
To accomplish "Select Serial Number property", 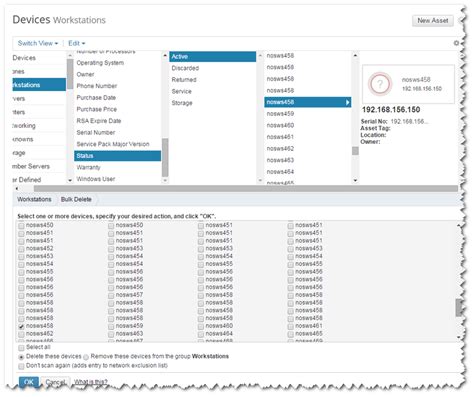I will coord(96,133).
